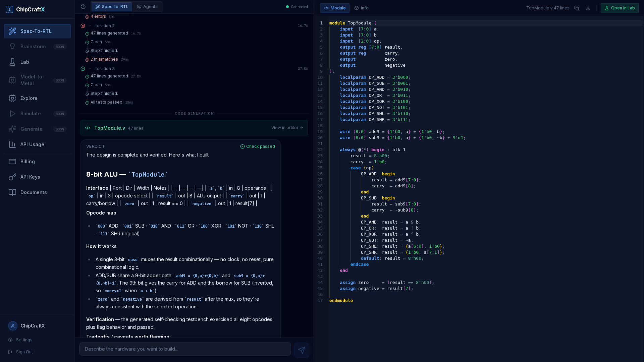
Task: Open the API Usage bar chart icon
Action: coord(12,144)
